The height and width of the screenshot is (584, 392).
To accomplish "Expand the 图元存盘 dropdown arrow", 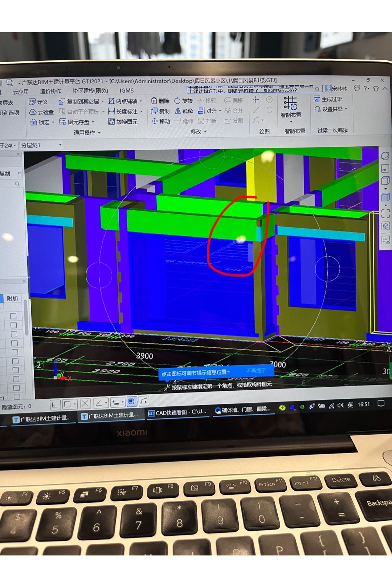I will (x=93, y=122).
